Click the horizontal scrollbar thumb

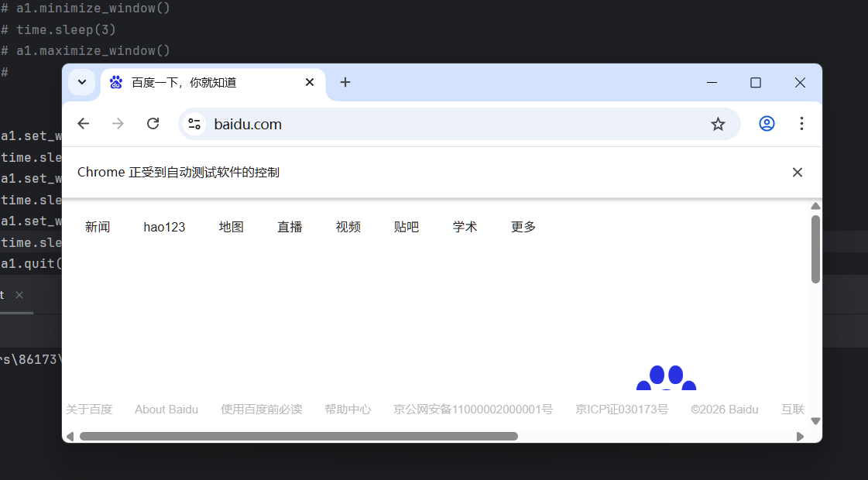point(299,437)
